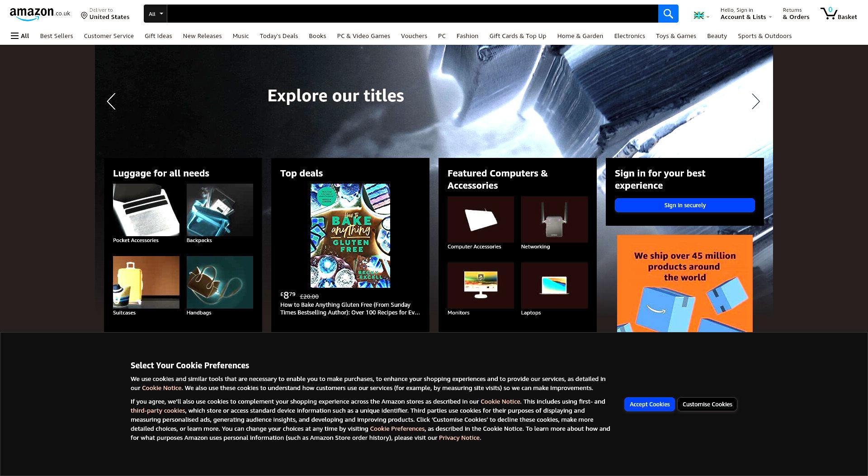Screen dimensions: 868x476
Task: Click the Pocket Accessories label
Action: (136, 240)
